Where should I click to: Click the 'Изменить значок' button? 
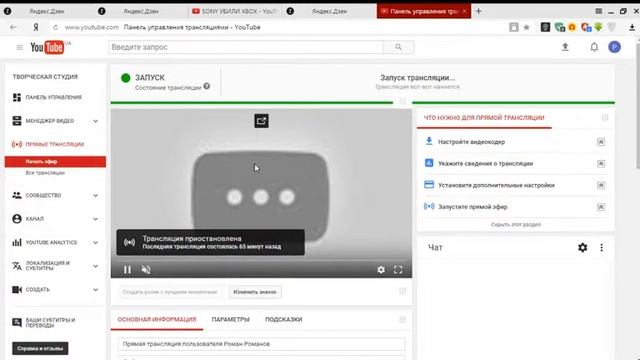(x=255, y=292)
